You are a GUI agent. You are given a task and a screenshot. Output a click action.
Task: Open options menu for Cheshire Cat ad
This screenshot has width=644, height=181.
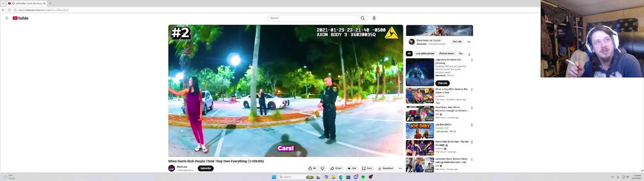click(472, 60)
